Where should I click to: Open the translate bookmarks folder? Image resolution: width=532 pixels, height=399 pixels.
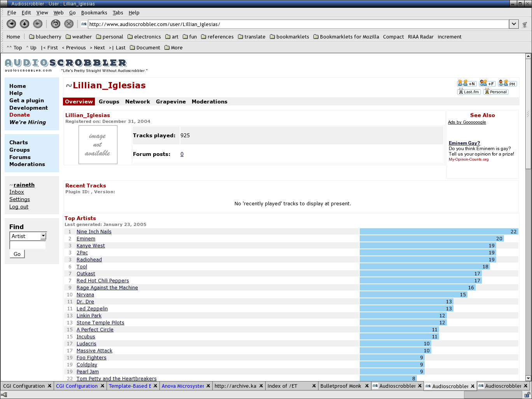pyautogui.click(x=252, y=37)
